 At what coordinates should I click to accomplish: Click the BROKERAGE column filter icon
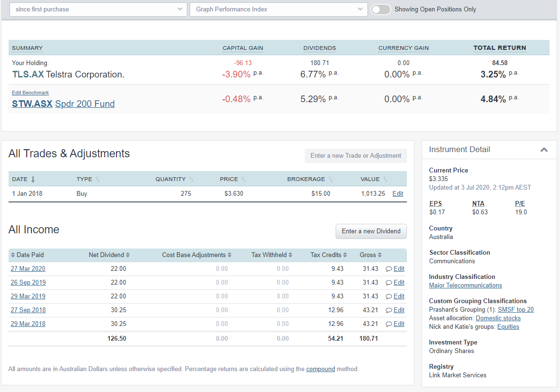[331, 179]
